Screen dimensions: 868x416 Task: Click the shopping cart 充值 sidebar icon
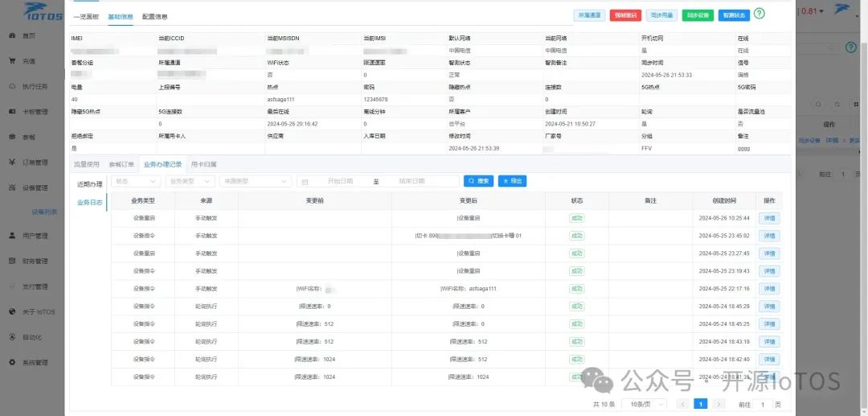coord(12,61)
